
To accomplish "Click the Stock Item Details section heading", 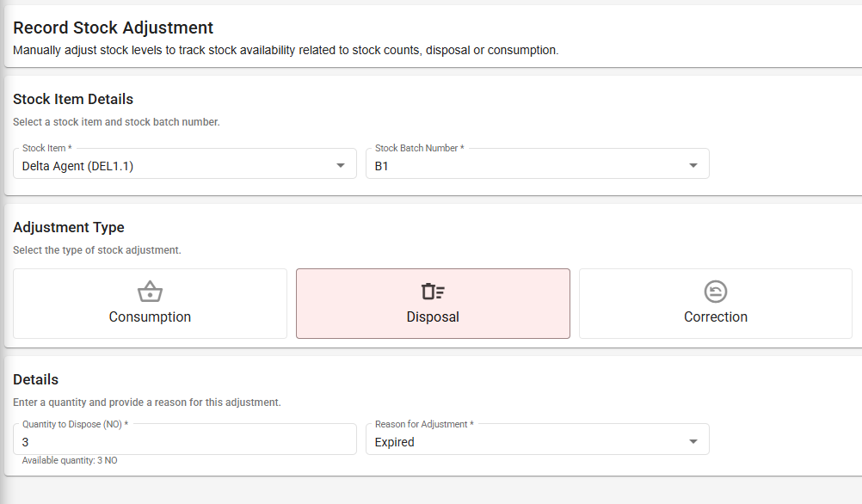I will (x=73, y=99).
